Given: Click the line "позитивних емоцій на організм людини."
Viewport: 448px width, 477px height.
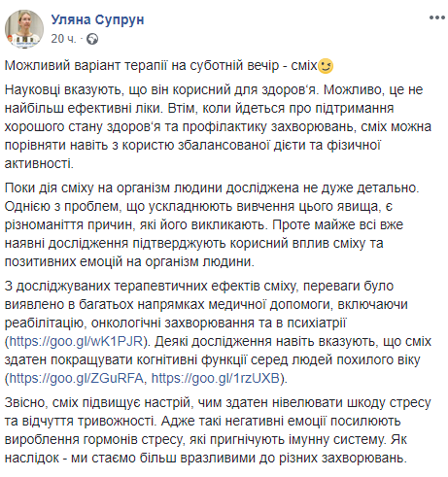Looking at the screenshot, I should pos(129,261).
